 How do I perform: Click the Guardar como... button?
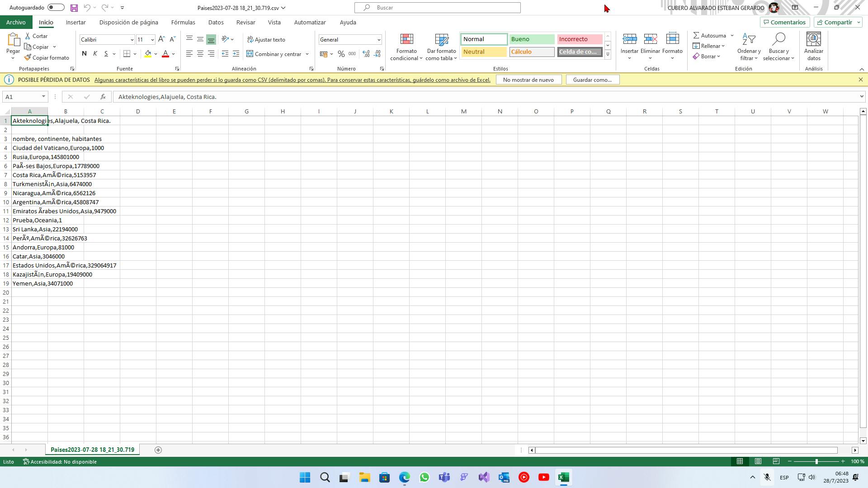592,80
